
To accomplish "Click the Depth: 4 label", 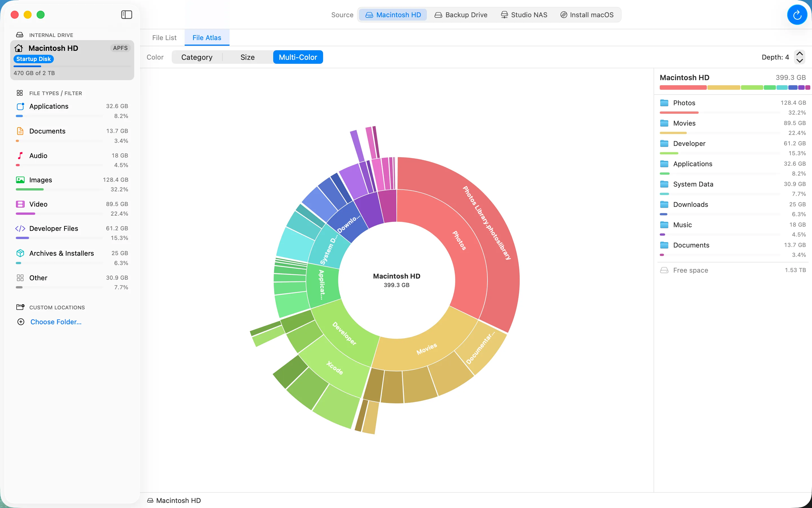I will [775, 57].
